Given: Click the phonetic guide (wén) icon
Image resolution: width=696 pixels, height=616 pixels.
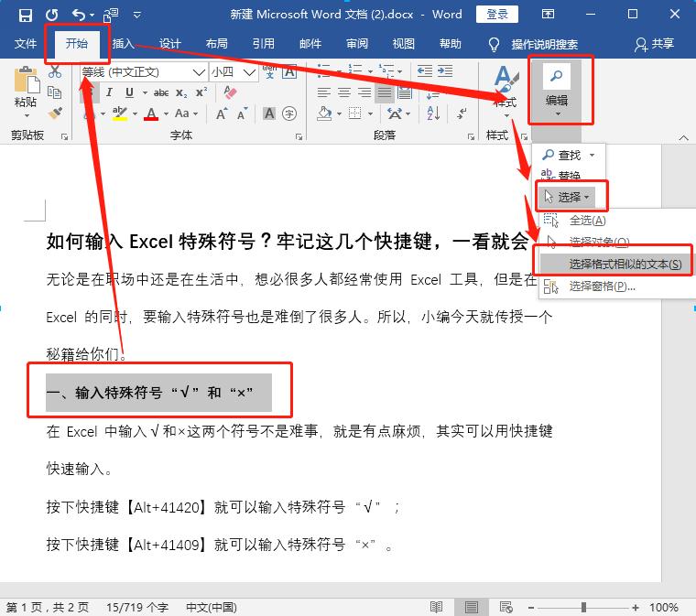Looking at the screenshot, I should [x=270, y=71].
